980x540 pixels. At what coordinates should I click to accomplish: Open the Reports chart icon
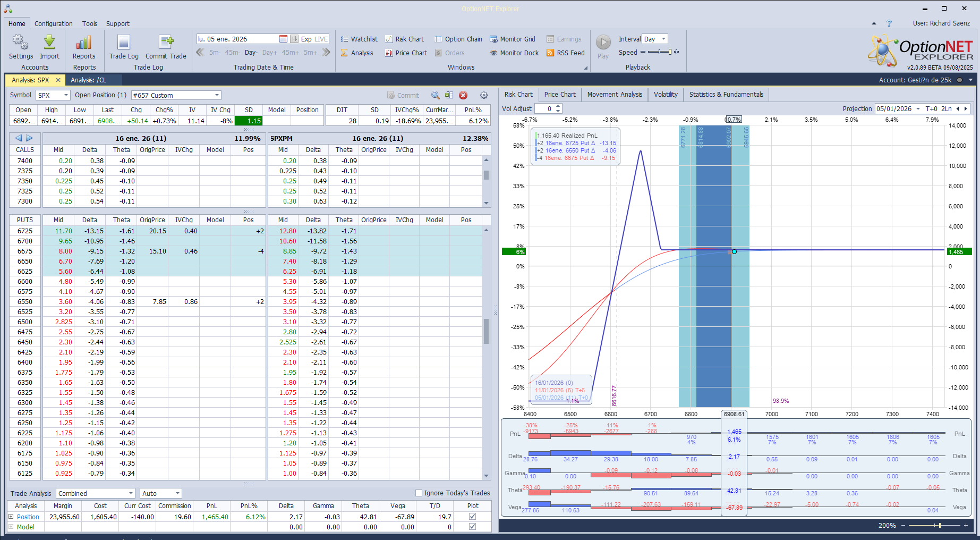pyautogui.click(x=84, y=43)
